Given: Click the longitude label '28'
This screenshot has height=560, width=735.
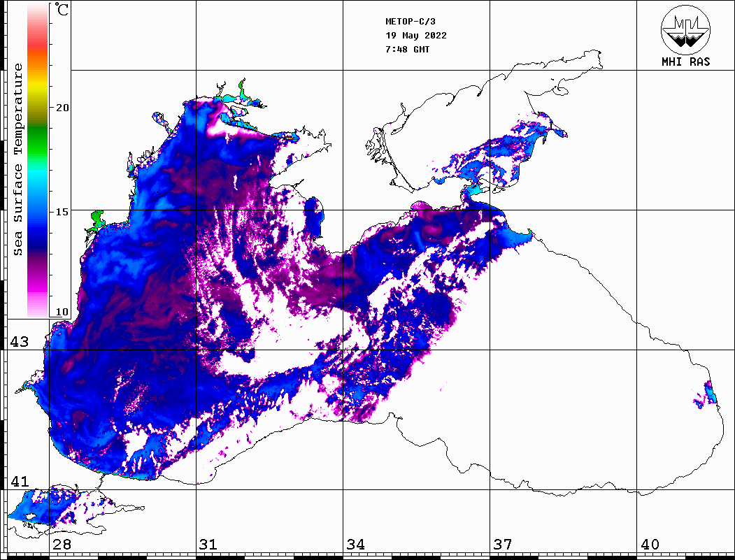Looking at the screenshot, I should pos(62,545).
